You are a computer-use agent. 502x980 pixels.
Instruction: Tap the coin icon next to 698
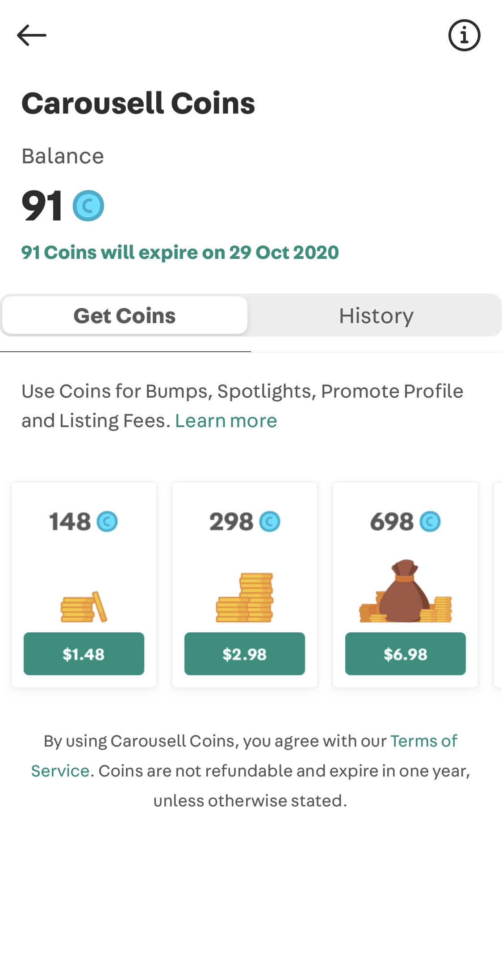(430, 521)
